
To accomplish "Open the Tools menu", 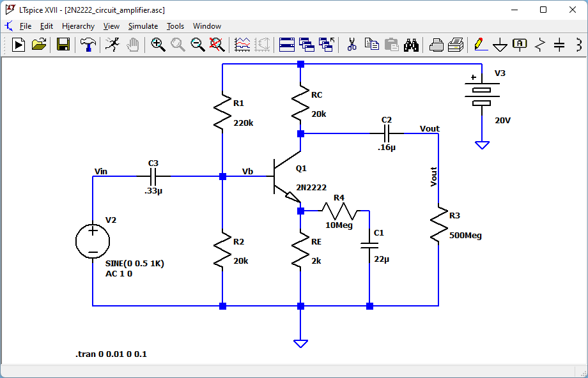I will point(176,26).
